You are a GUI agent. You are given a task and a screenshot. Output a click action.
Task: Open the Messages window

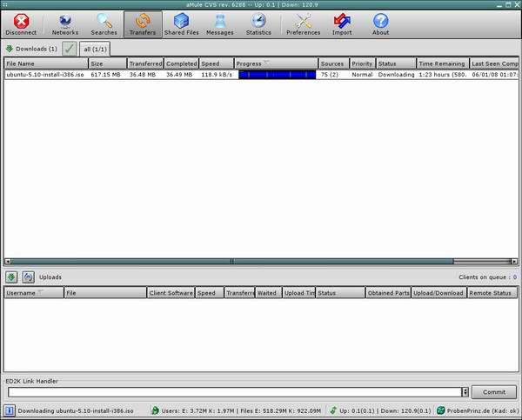(219, 24)
